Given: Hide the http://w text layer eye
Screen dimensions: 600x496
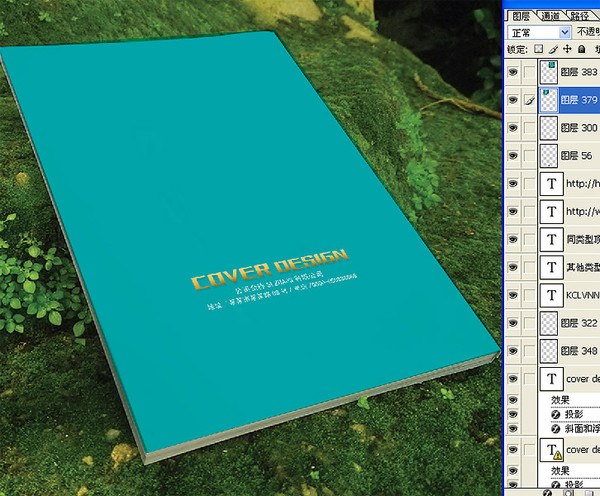Looking at the screenshot, I should coord(513,211).
